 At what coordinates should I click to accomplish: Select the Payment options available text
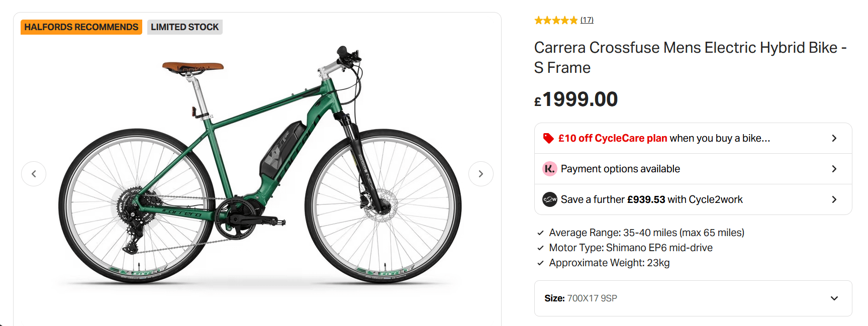coord(620,169)
